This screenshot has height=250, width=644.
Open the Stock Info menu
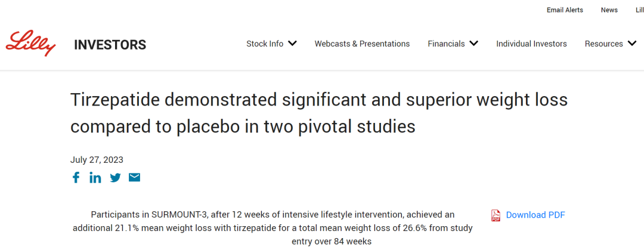[265, 44]
